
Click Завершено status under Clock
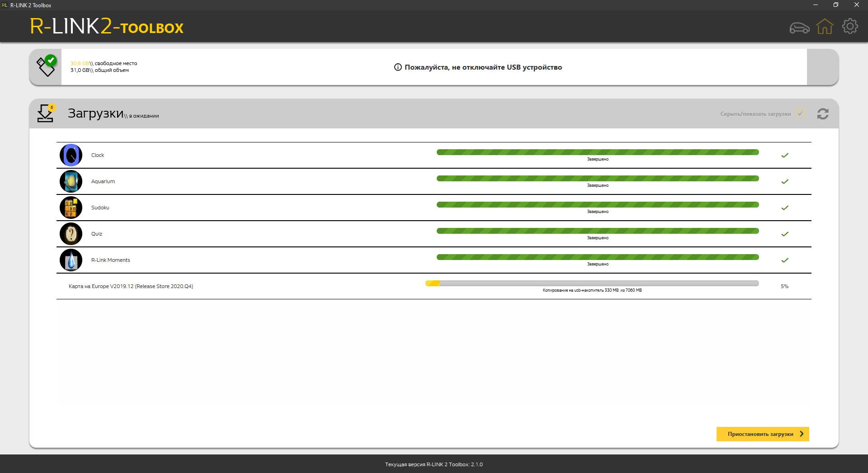(x=598, y=159)
